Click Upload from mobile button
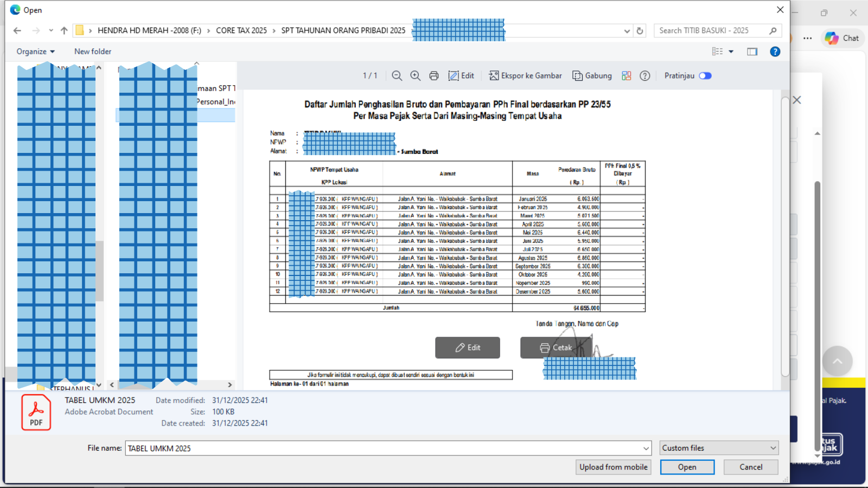Viewport: 868px width, 488px height. click(x=613, y=467)
